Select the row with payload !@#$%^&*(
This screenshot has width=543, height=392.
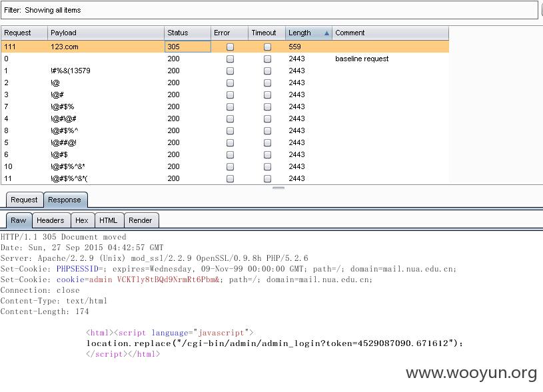tap(225, 178)
